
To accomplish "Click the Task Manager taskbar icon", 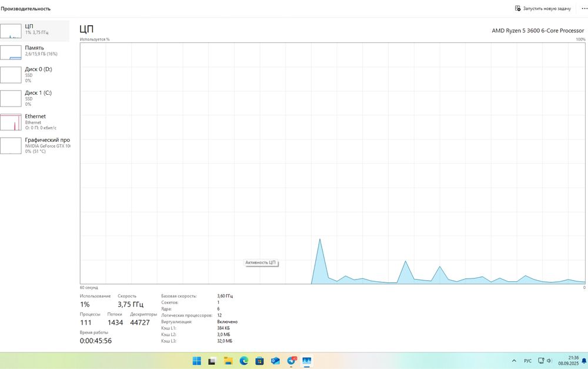I will click(307, 361).
